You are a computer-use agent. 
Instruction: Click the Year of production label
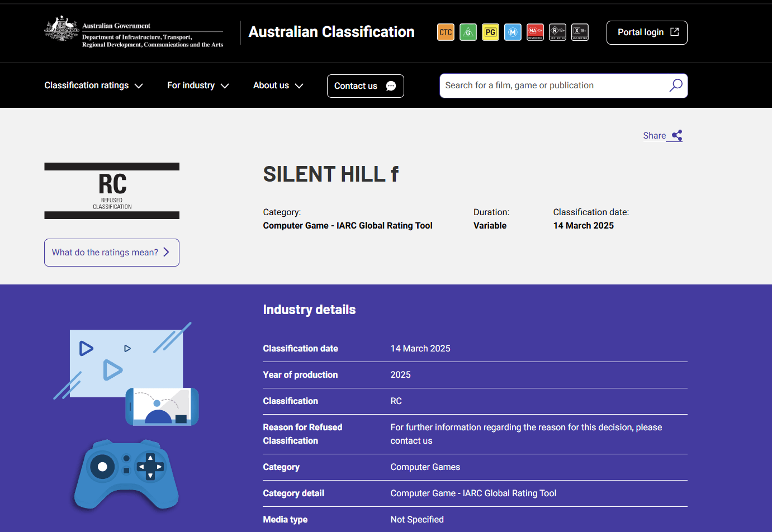[x=300, y=375]
